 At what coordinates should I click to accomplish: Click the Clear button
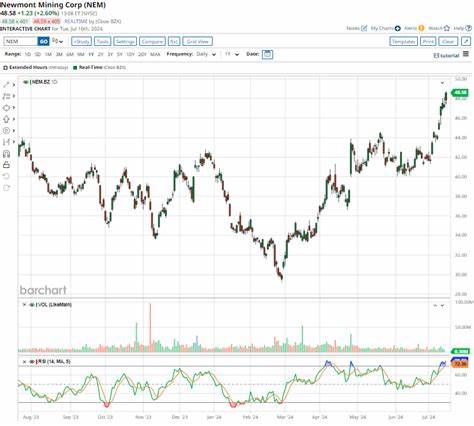[x=448, y=41]
